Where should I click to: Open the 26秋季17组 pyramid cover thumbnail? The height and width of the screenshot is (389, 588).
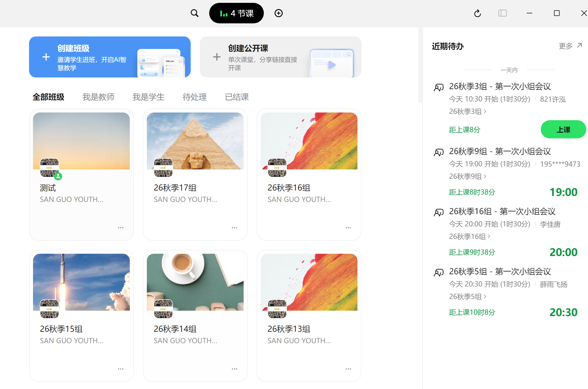click(195, 141)
